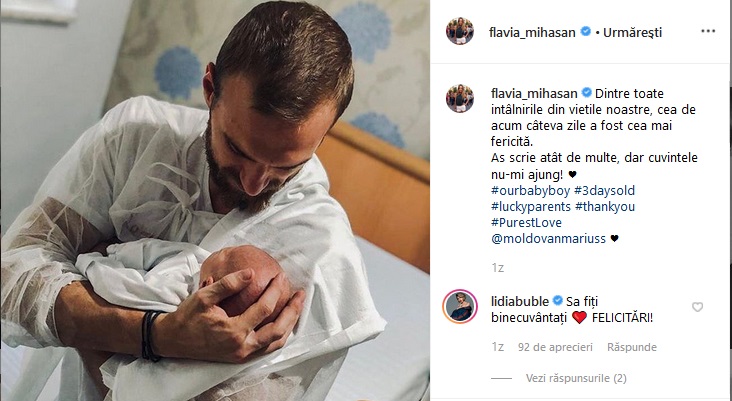Open the three-dot more options menu
The width and height of the screenshot is (732, 401).
coord(708,31)
